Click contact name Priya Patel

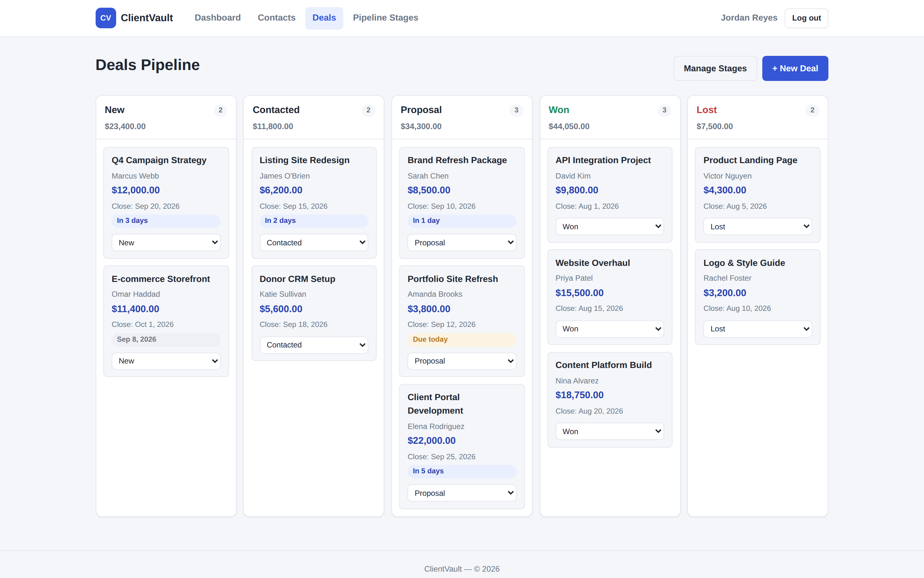(574, 278)
